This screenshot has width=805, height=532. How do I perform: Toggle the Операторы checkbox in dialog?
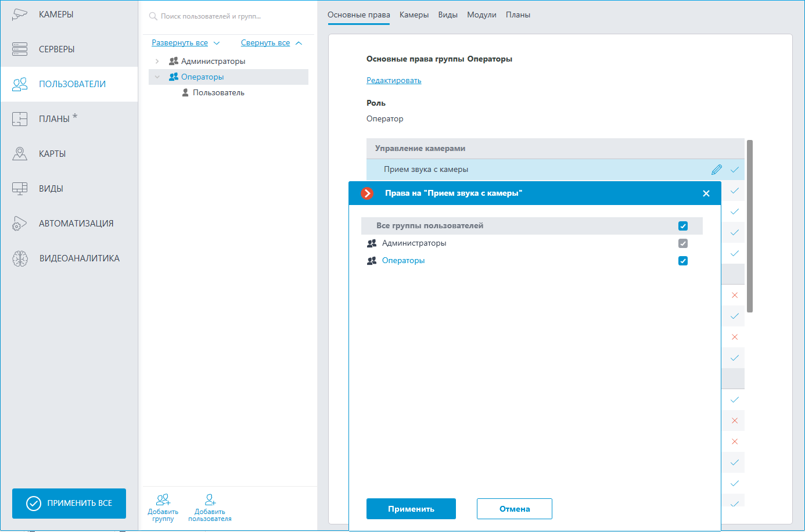(x=683, y=261)
